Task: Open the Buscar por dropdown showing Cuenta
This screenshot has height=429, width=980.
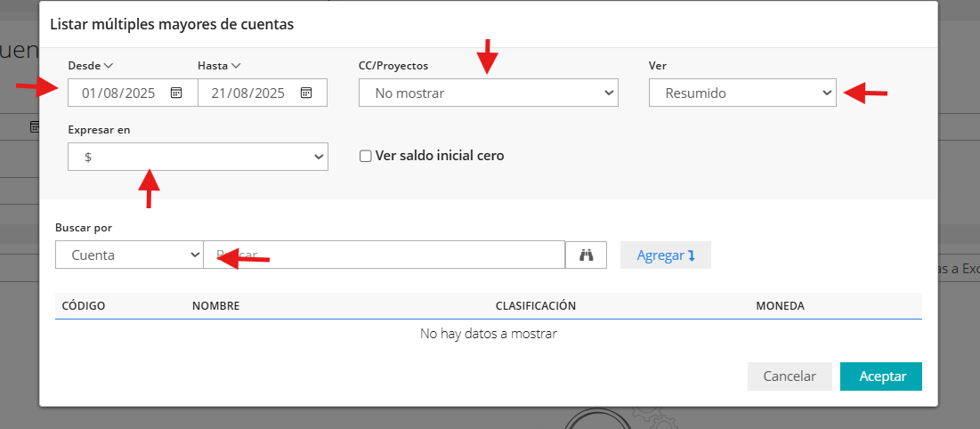Action: (129, 255)
